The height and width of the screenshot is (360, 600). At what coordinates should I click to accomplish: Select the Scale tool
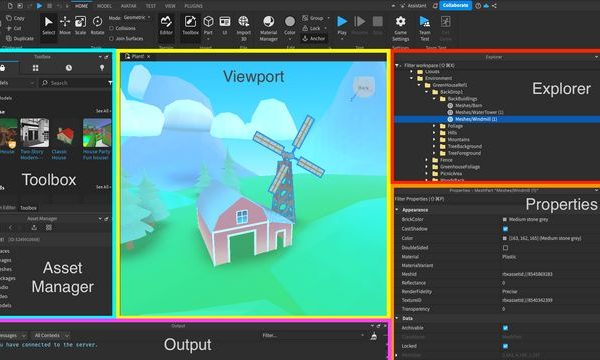[x=80, y=25]
